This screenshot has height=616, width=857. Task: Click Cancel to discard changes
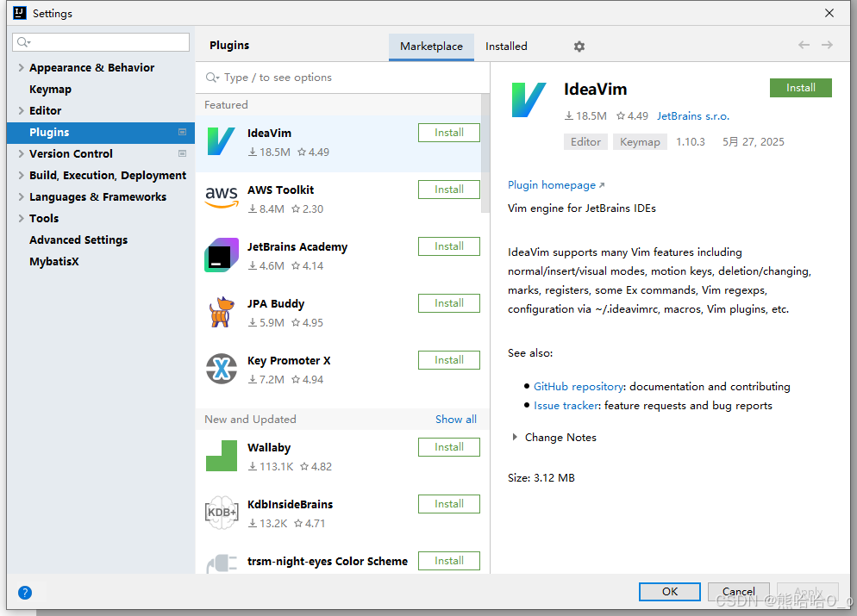[x=738, y=591]
